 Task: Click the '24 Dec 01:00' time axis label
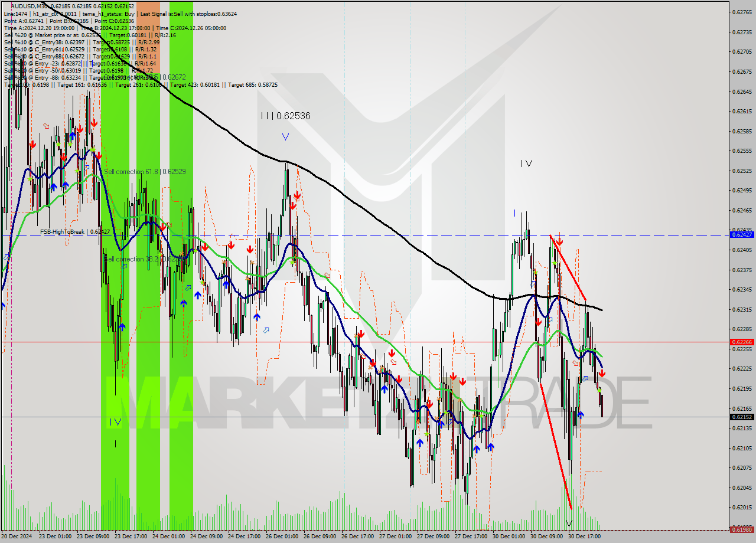tap(170, 537)
